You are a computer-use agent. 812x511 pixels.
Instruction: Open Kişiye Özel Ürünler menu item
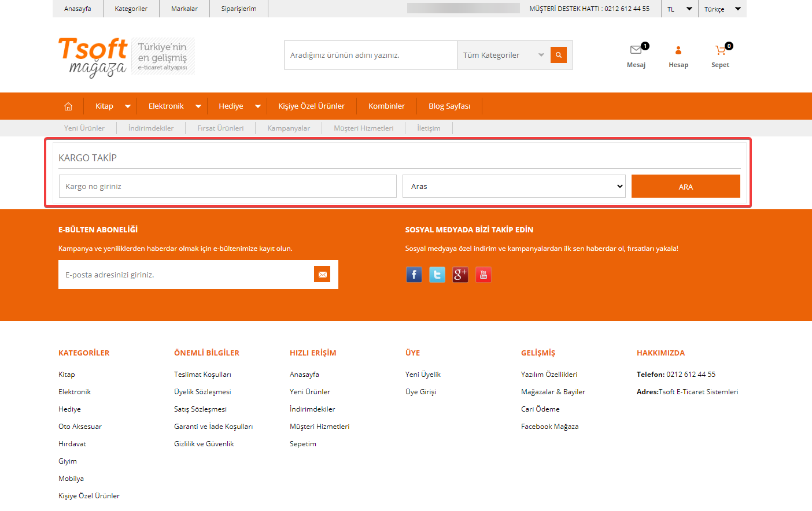[311, 106]
